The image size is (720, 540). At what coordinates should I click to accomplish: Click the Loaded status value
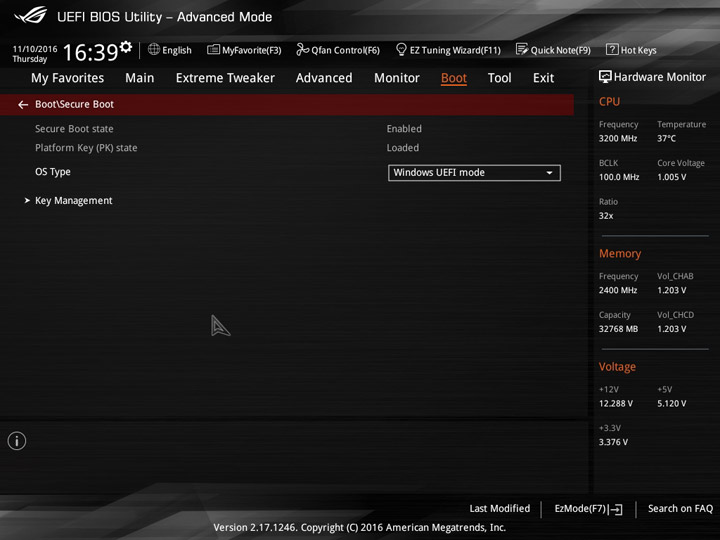click(403, 148)
